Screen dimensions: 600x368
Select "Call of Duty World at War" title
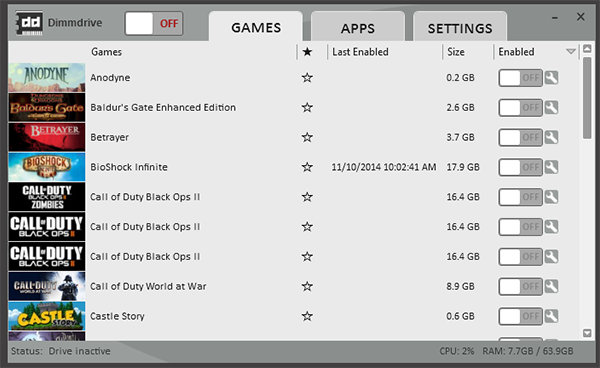[148, 286]
